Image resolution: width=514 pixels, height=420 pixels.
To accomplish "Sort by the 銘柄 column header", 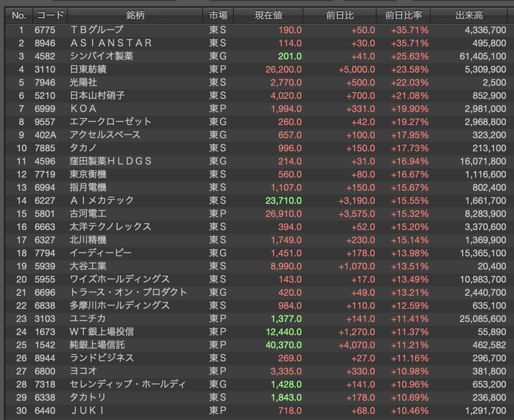I will [135, 15].
